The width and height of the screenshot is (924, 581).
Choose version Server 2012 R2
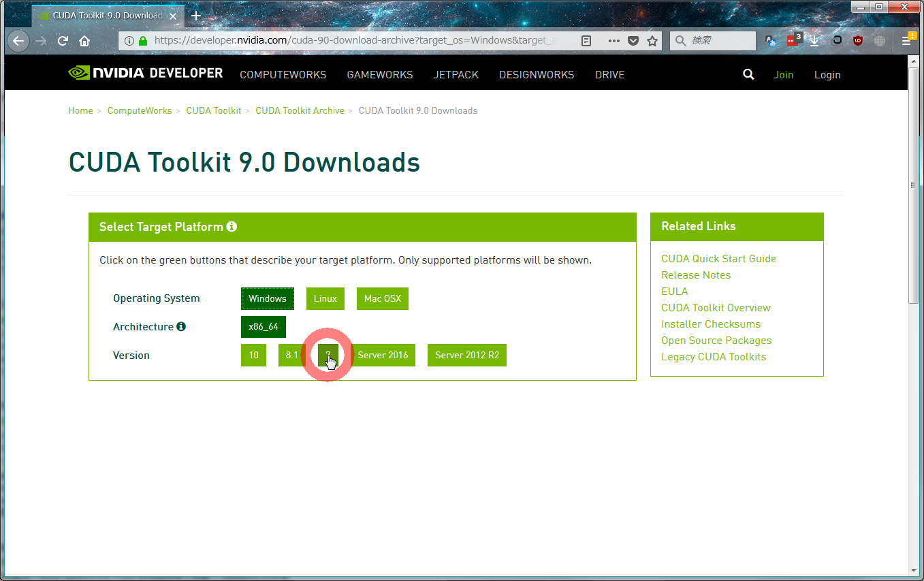(467, 356)
